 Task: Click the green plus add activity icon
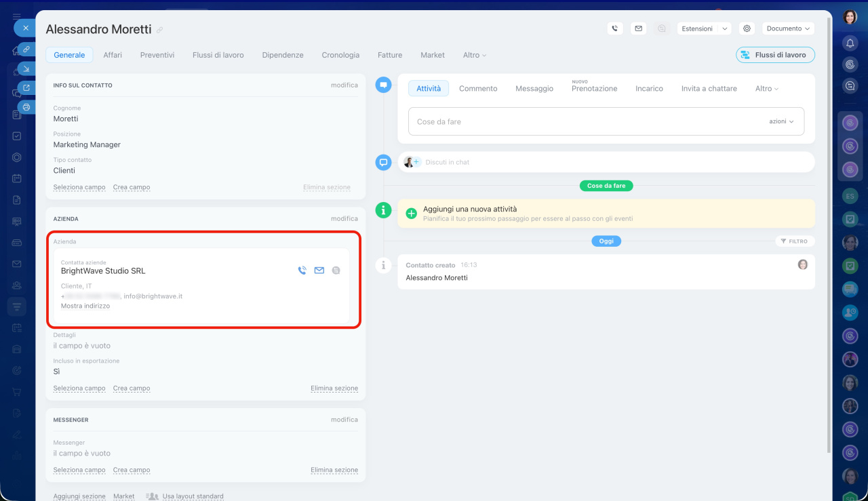411,214
